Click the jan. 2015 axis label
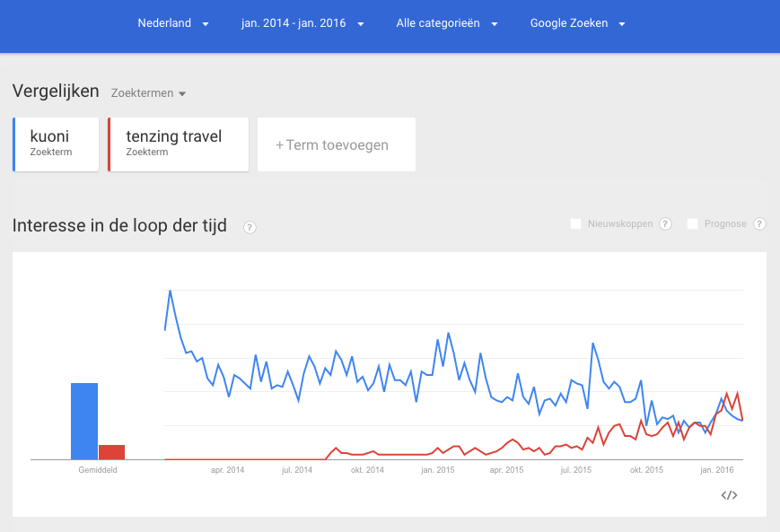780x532 pixels. [x=438, y=469]
